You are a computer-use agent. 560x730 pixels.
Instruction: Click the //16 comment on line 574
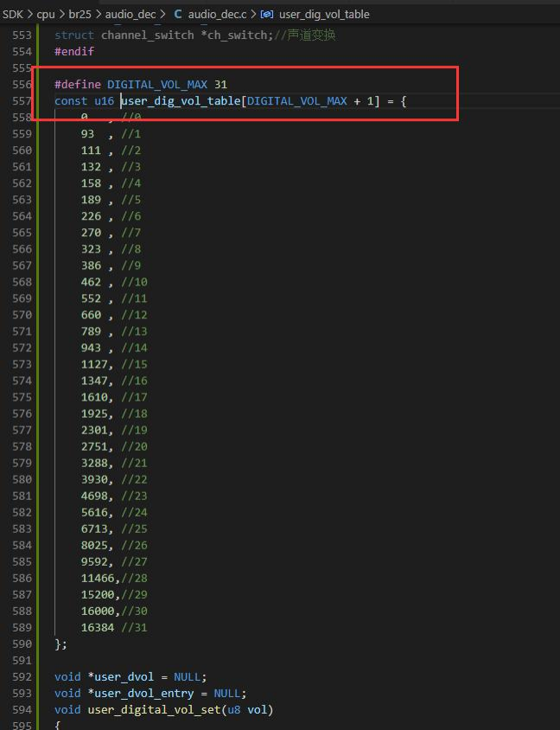tap(134, 381)
